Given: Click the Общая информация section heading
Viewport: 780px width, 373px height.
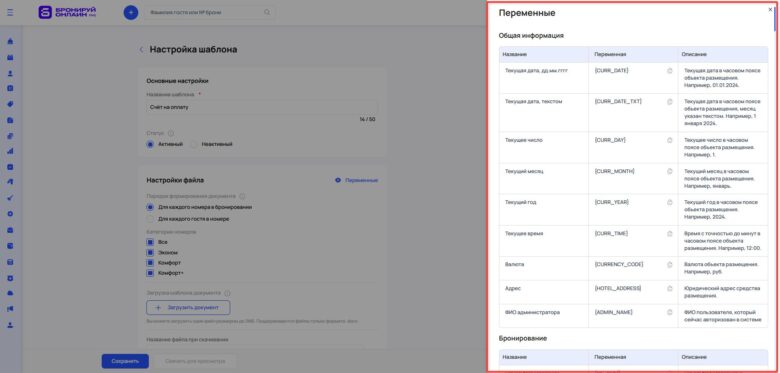Looking at the screenshot, I should click(x=531, y=36).
